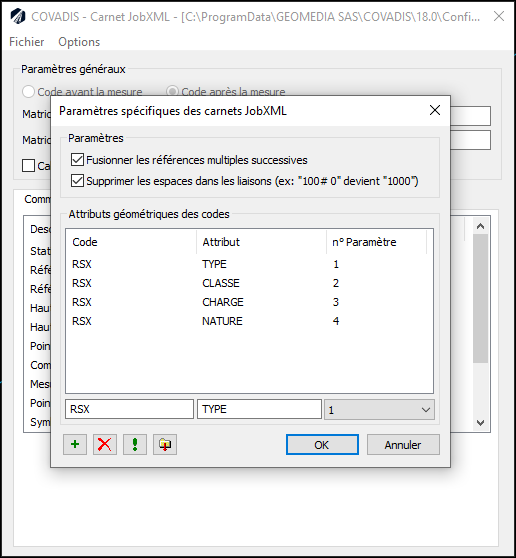Screen dimensions: 516x558
Task: Click parameter number 3 cell
Action: (x=336, y=302)
